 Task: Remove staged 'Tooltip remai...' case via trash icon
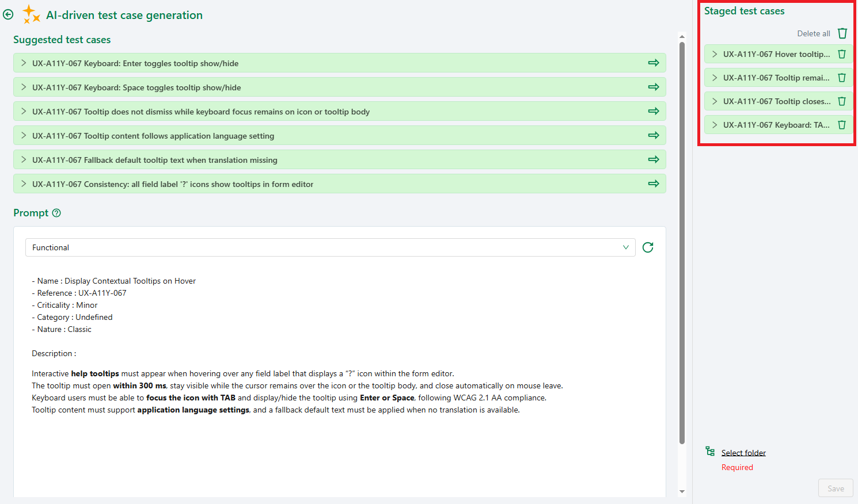click(x=842, y=77)
